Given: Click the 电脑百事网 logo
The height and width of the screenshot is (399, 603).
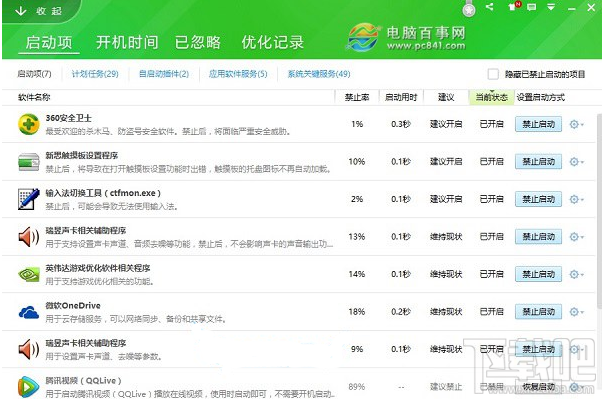Looking at the screenshot, I should point(407,38).
